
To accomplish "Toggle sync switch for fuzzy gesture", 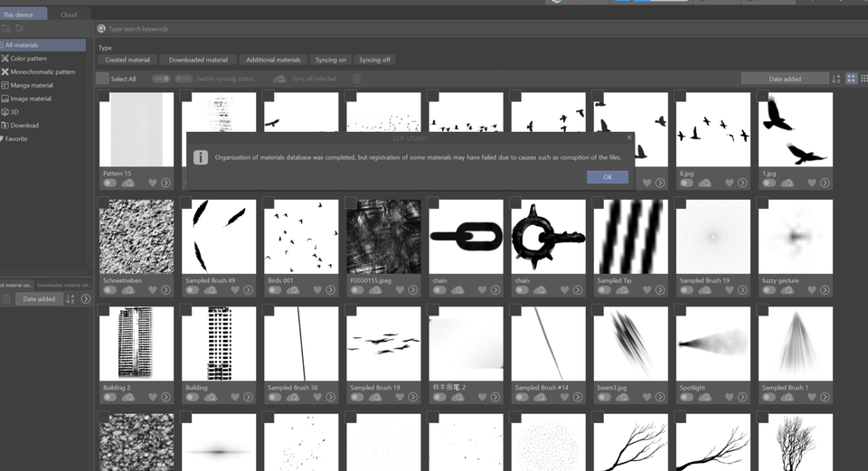I will tap(769, 290).
